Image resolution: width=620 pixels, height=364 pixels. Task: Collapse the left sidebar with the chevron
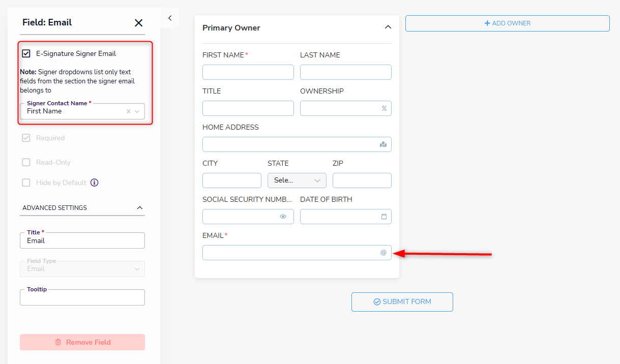click(170, 18)
